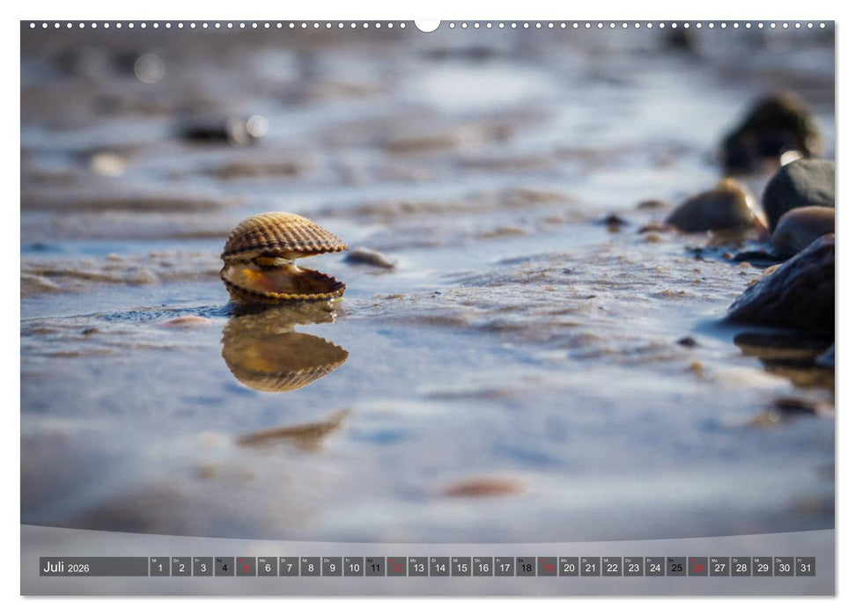Click the red Sunday date 5
The height and width of the screenshot is (616, 855).
(245, 568)
